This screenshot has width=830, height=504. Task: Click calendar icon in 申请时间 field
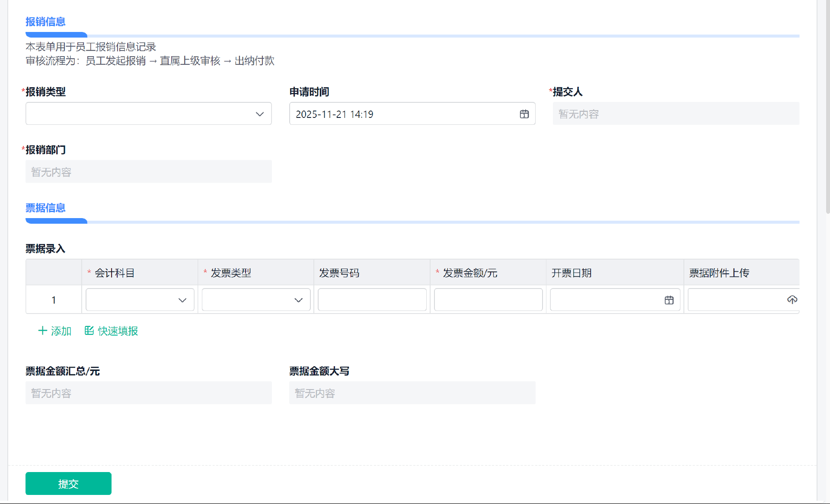(x=524, y=114)
